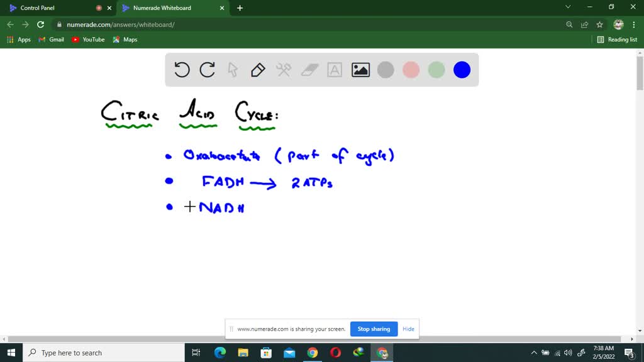Click the image insert icon on the toolbar

360,70
